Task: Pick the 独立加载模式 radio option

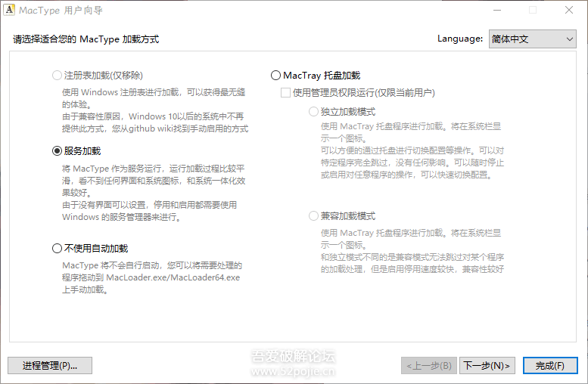Action: (314, 112)
